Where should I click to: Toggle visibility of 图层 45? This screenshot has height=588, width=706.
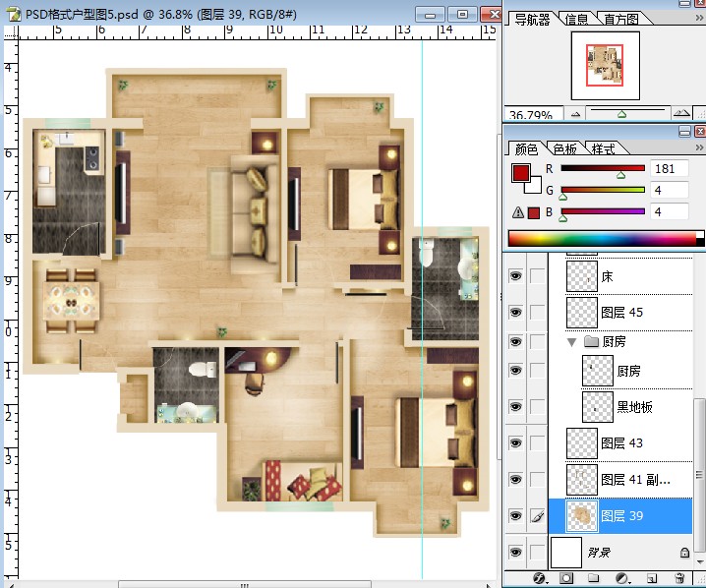(x=515, y=312)
